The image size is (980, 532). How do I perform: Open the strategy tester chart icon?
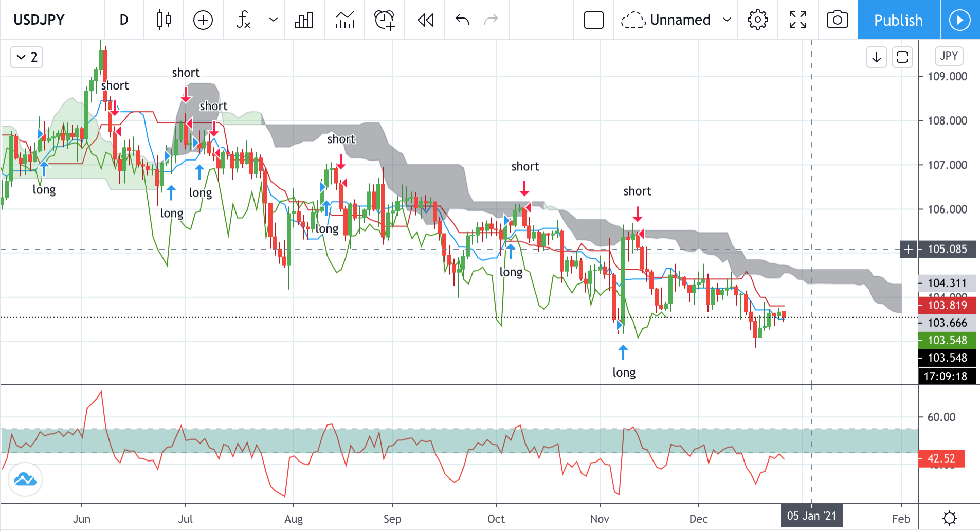point(344,20)
